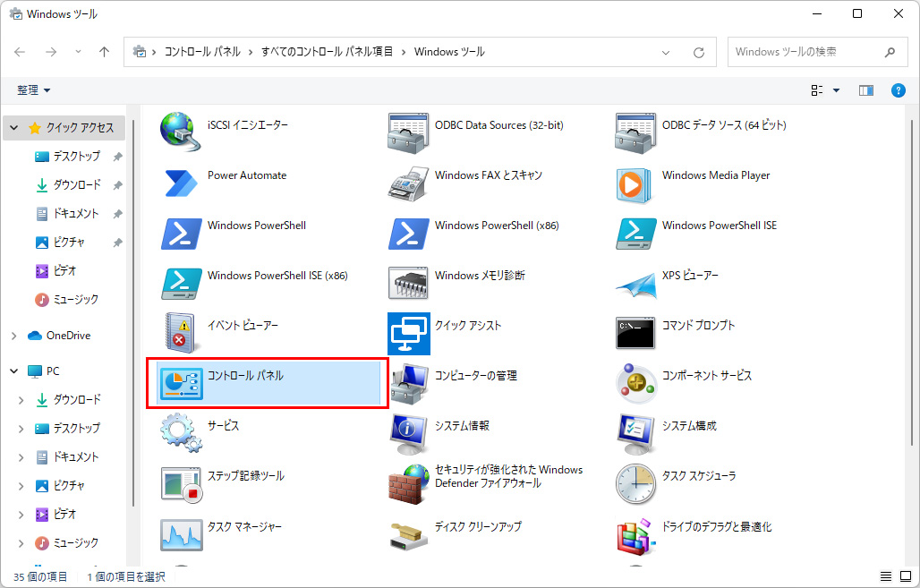The width and height of the screenshot is (920, 588).
Task: Expand the address bar history dropdown
Action: 666,52
